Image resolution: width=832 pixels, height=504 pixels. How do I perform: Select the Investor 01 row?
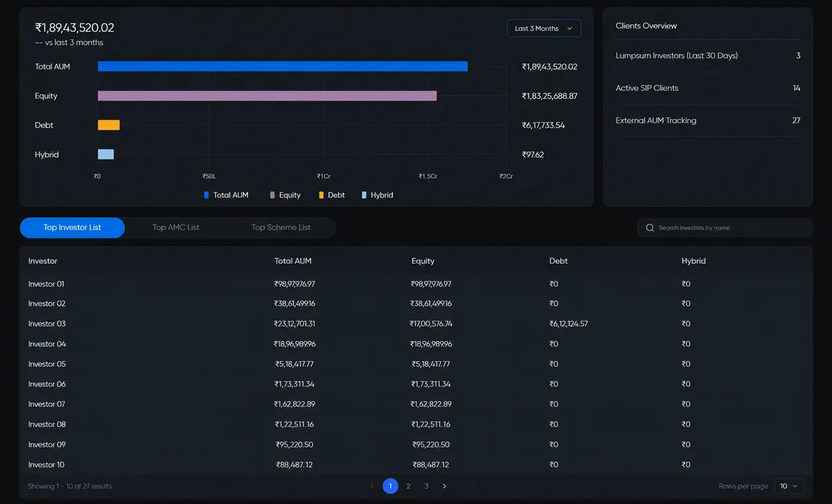click(x=416, y=284)
